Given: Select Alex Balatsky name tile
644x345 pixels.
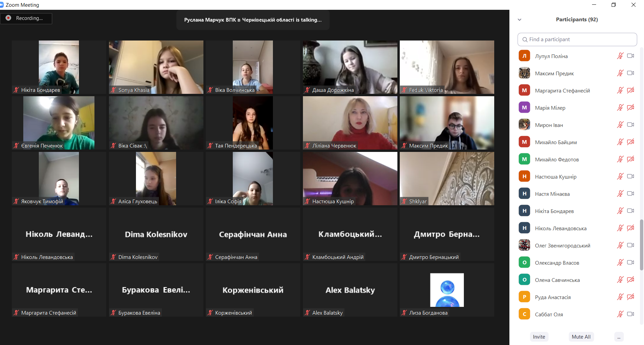Looking at the screenshot, I should pyautogui.click(x=350, y=290).
